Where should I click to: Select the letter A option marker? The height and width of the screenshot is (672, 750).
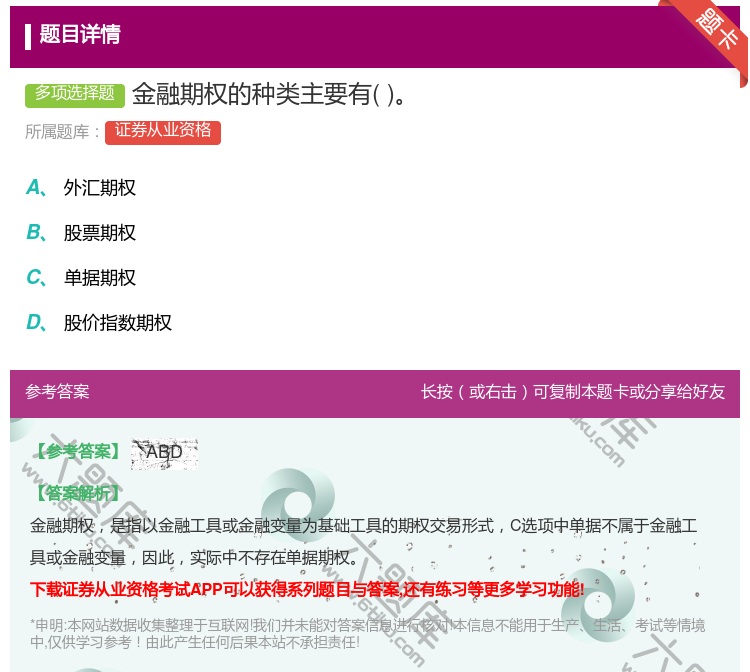35,188
